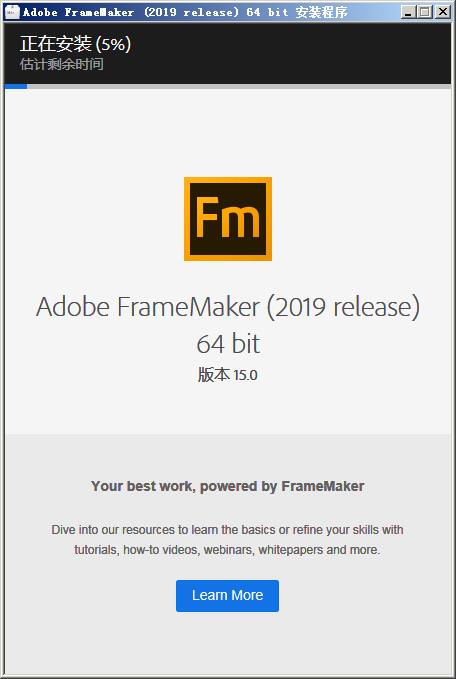
Task: Click the 估计剩余时间 remaining time label
Action: [61, 65]
